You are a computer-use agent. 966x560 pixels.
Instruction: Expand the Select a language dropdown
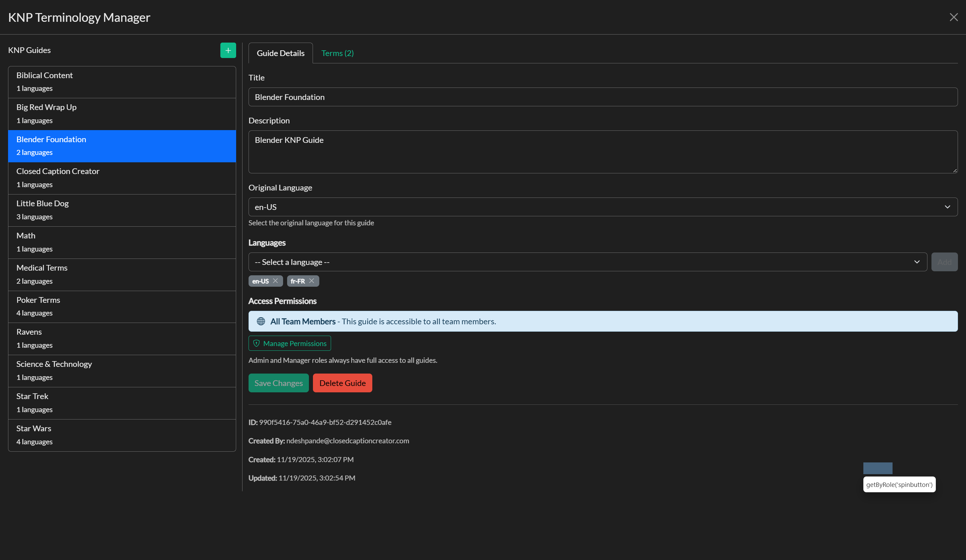click(x=588, y=262)
